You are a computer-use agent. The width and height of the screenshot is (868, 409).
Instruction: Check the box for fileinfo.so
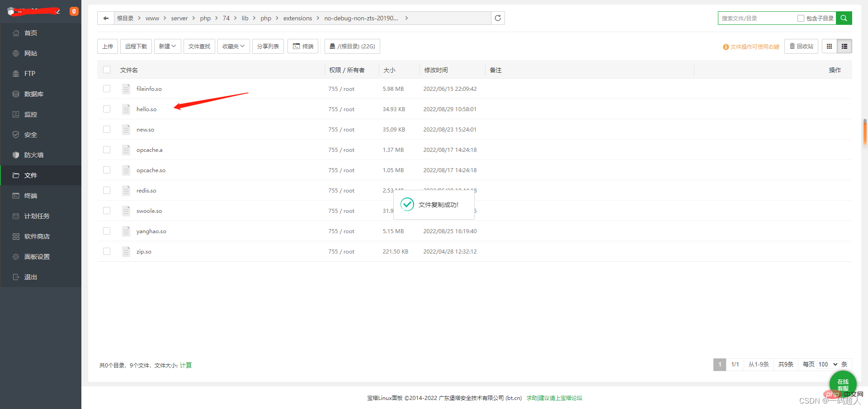pyautogui.click(x=107, y=89)
